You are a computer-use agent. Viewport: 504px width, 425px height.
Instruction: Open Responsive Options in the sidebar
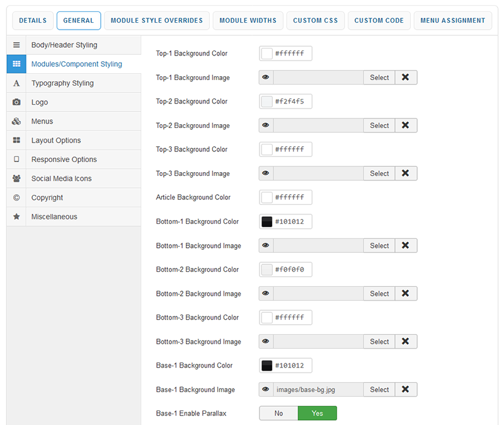click(x=64, y=160)
